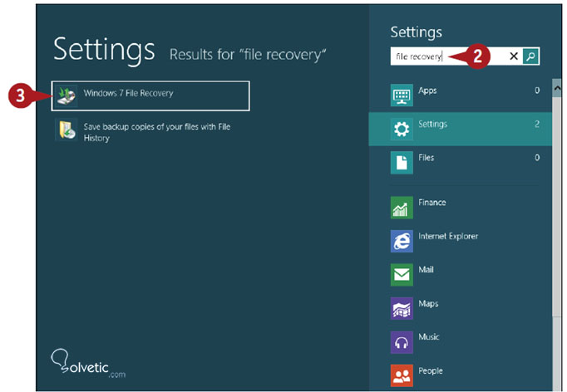Search within the Maps app
Screen dimensions: 567x392
coord(426,304)
